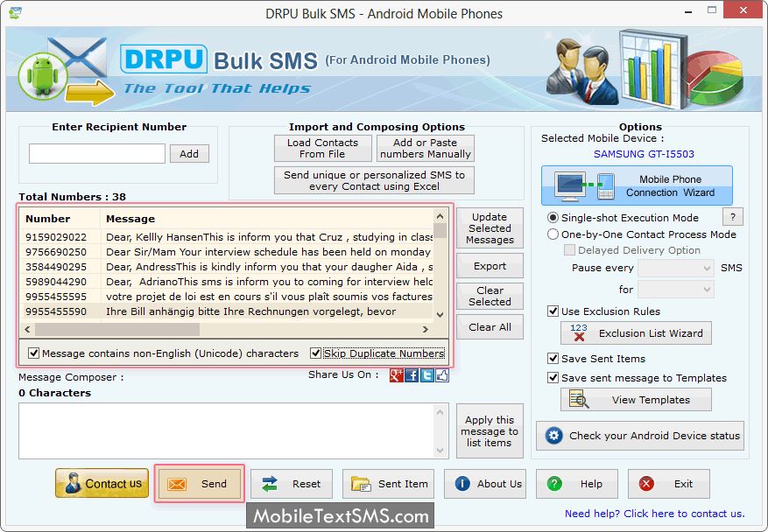
Task: Select One-by-One Contact Process Mode
Action: [553, 234]
